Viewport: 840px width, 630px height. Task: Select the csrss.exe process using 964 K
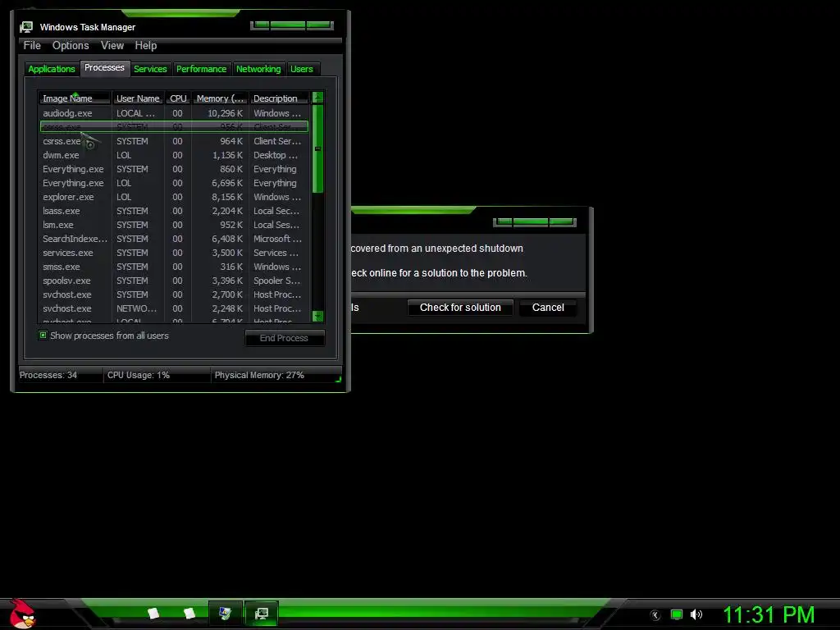pyautogui.click(x=174, y=141)
